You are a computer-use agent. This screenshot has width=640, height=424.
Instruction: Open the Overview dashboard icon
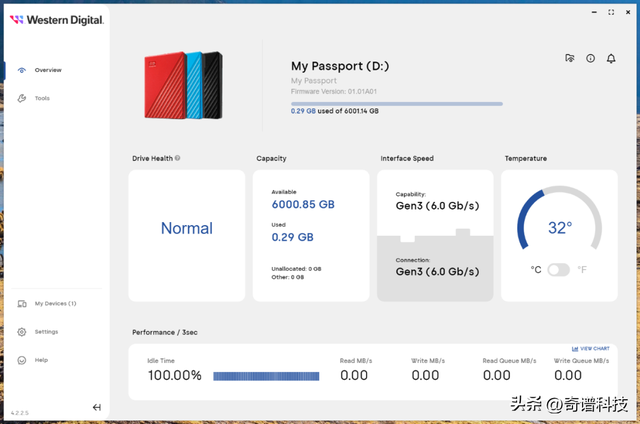pyautogui.click(x=22, y=70)
